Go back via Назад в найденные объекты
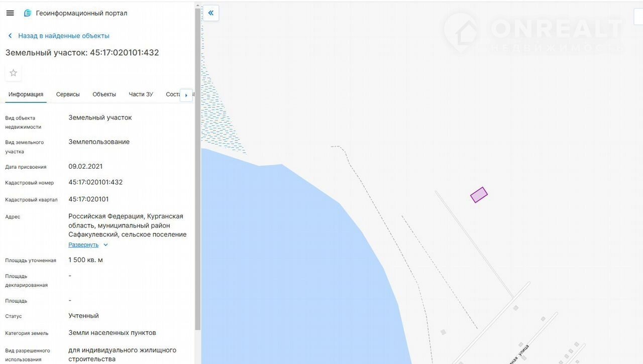This screenshot has width=643, height=364. pyautogui.click(x=63, y=36)
